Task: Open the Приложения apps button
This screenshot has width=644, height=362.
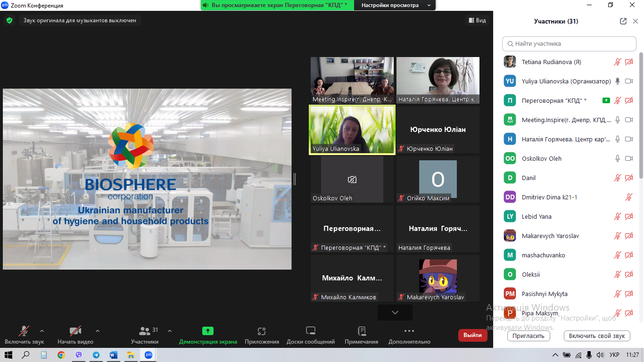Action: (x=262, y=335)
